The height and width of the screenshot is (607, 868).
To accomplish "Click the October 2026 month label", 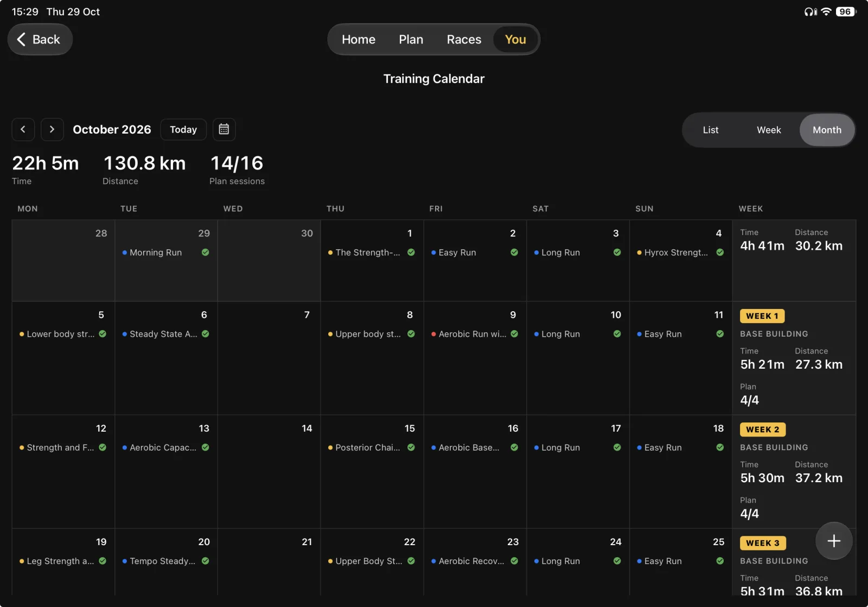I will click(112, 129).
